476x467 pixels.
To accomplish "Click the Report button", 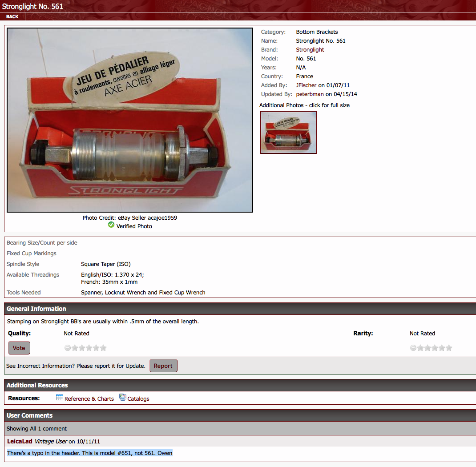I will [163, 366].
